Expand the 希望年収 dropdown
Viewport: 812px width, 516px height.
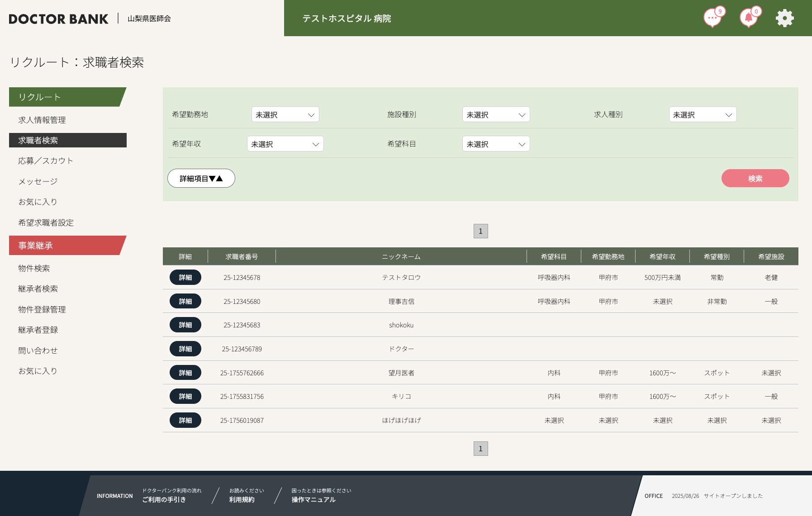285,144
